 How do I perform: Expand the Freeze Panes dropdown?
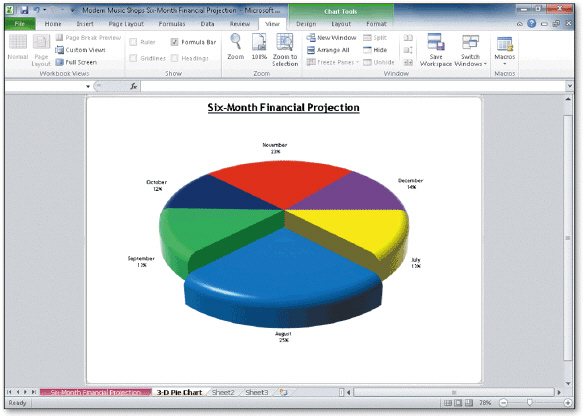click(358, 62)
